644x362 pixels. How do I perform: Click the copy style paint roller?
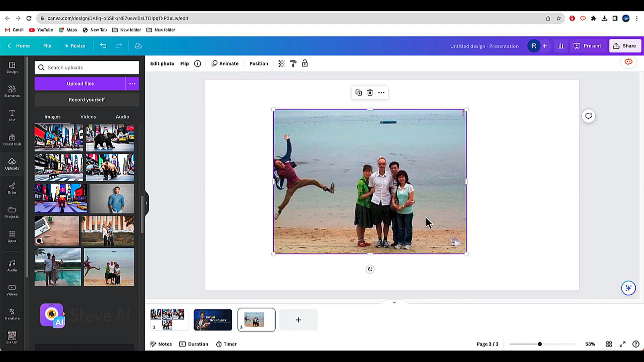pyautogui.click(x=293, y=63)
